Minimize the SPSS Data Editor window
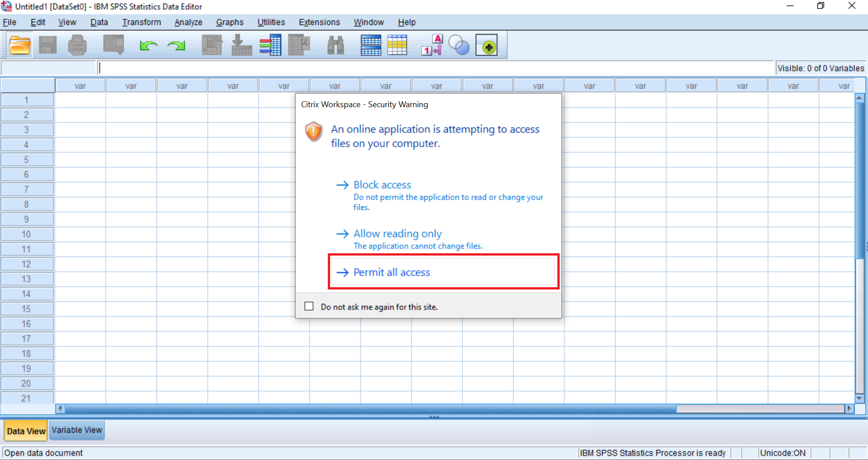 pyautogui.click(x=790, y=6)
